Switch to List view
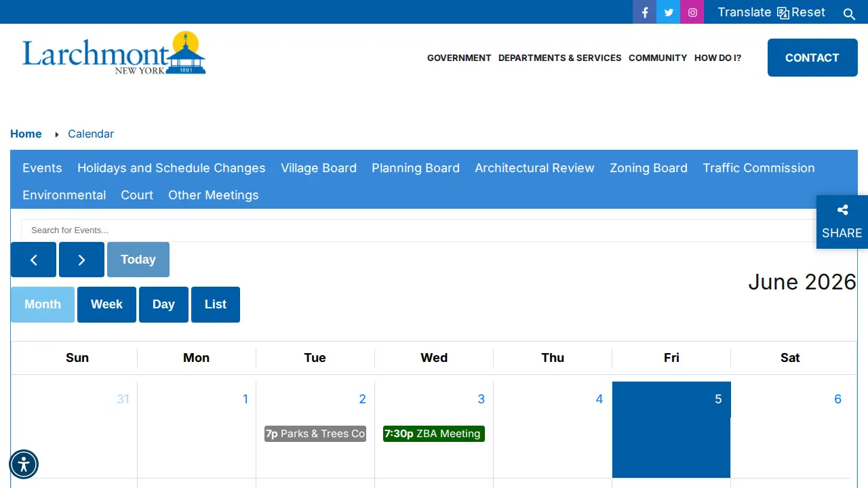This screenshot has width=868, height=488. click(216, 304)
